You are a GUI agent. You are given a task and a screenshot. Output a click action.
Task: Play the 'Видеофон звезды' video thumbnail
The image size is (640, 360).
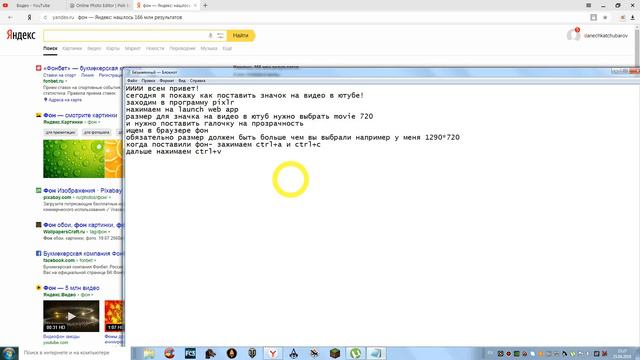(71, 316)
